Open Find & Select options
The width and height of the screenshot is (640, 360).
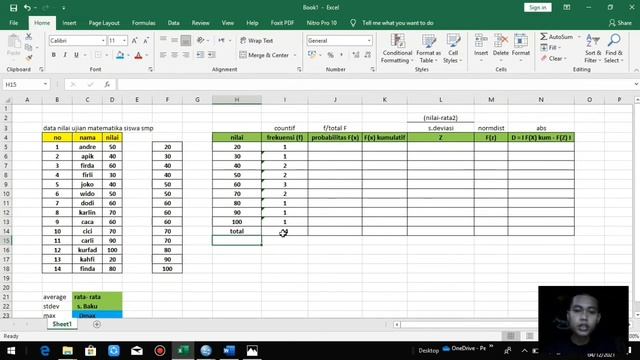coord(614,49)
